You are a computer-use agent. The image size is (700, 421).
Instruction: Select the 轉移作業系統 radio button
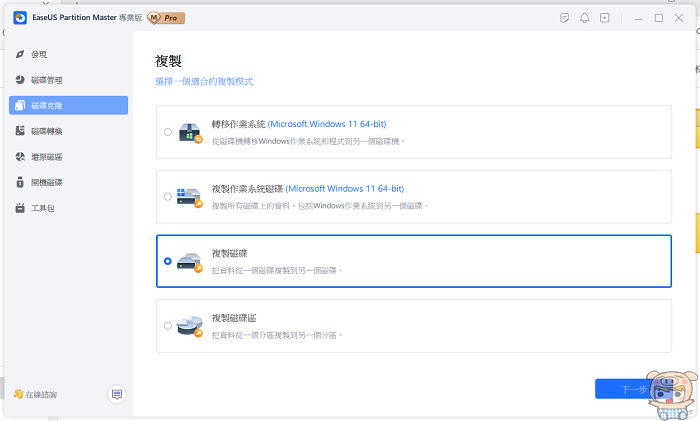(x=167, y=132)
